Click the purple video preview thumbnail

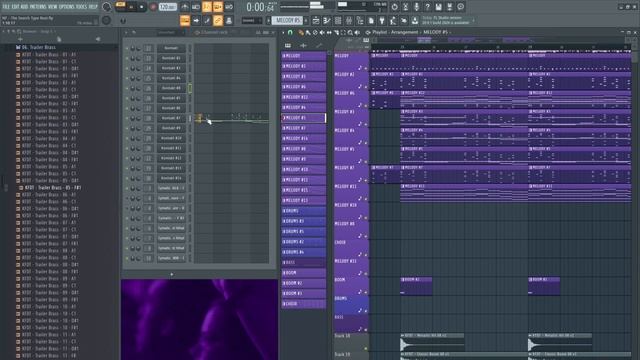(199, 320)
